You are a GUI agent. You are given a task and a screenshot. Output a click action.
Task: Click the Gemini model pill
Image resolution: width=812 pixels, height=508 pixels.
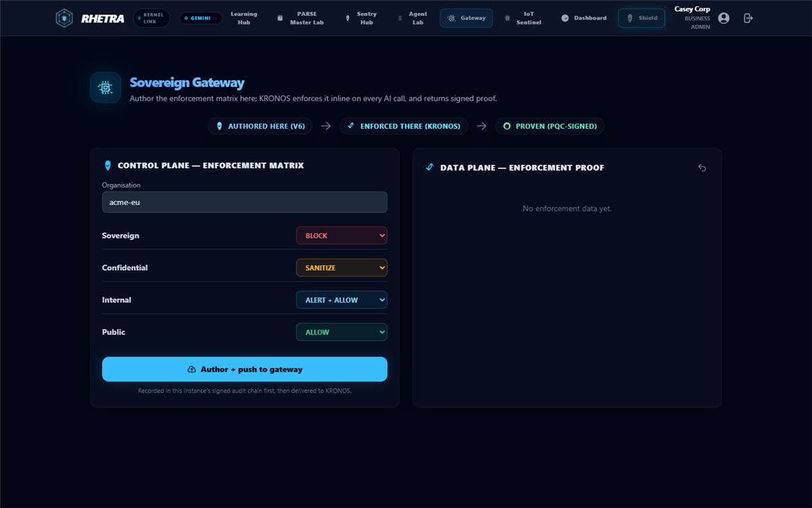point(201,18)
